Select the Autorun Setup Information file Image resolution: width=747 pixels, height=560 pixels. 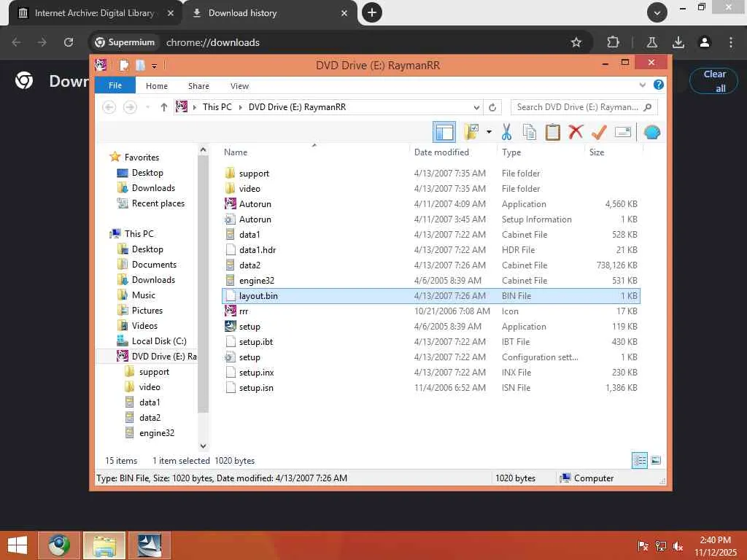click(x=430, y=219)
